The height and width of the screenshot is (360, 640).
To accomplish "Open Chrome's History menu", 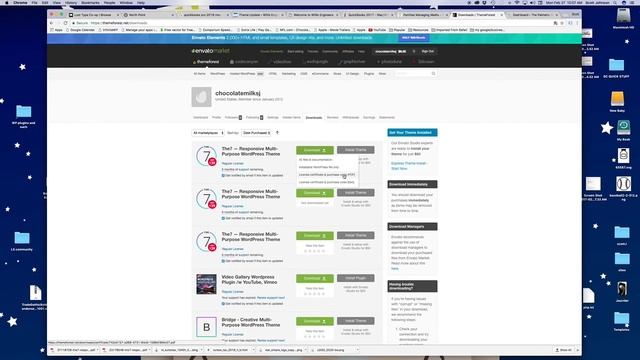I will [71, 2].
